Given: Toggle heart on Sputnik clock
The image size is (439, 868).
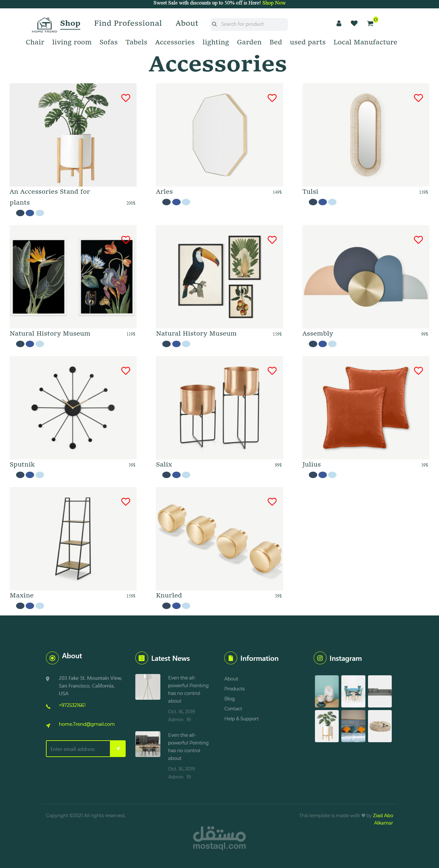Looking at the screenshot, I should pyautogui.click(x=126, y=371).
